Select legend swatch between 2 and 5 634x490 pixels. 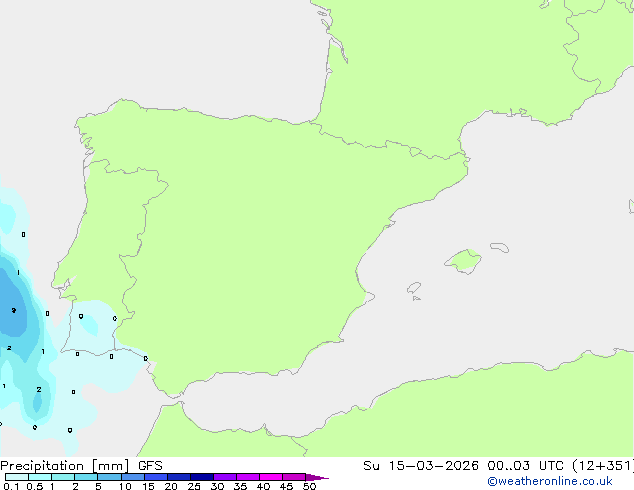tap(86, 477)
